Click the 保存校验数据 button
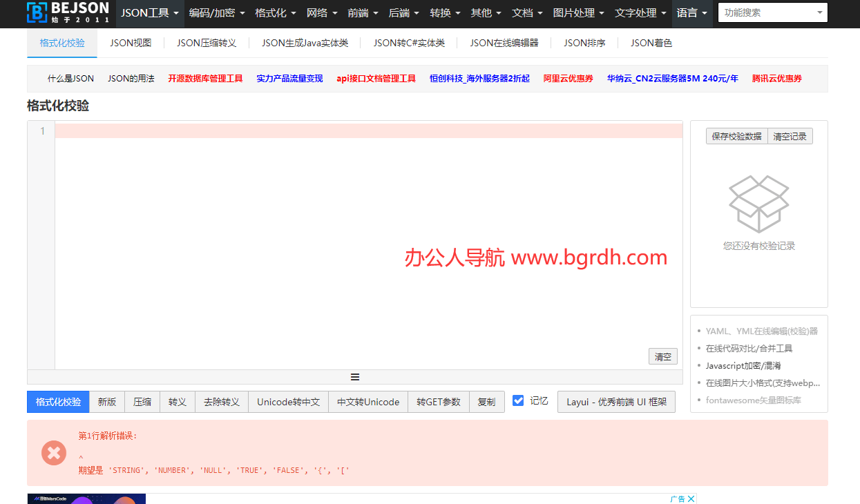This screenshot has height=504, width=860. [736, 135]
